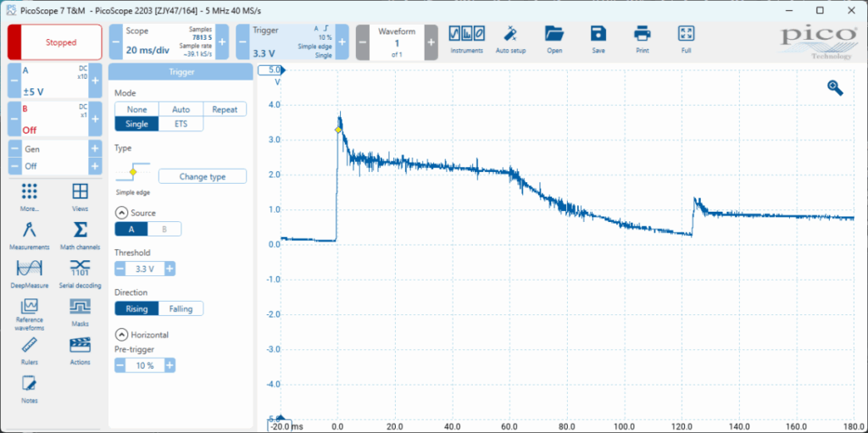Image resolution: width=868 pixels, height=433 pixels.
Task: Select Auto trigger mode
Action: (x=181, y=109)
